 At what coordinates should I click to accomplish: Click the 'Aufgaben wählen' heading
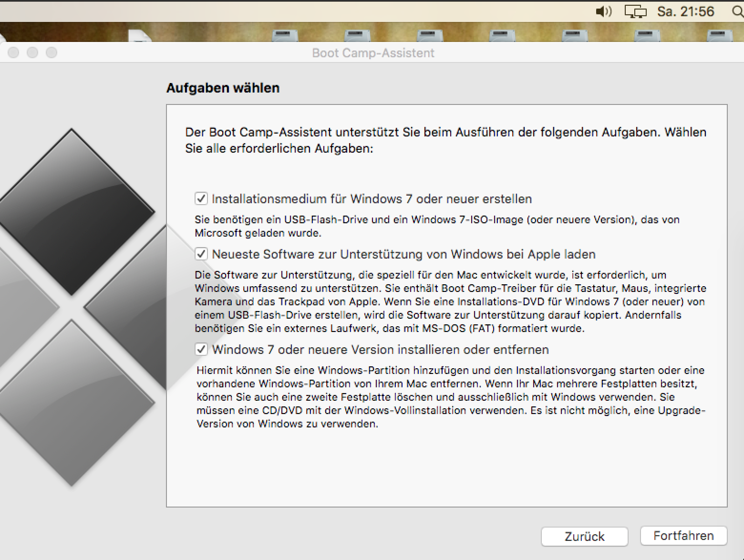(223, 88)
